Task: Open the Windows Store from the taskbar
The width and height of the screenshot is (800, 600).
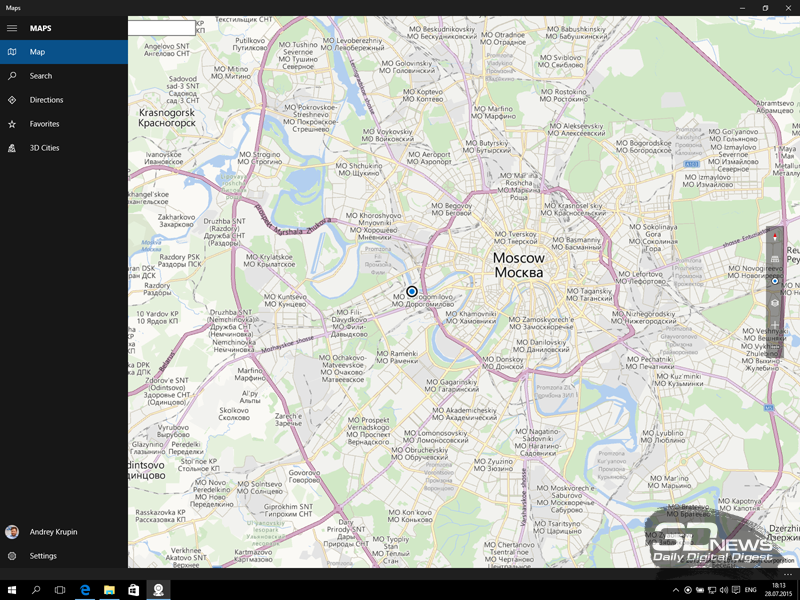Action: point(133,590)
